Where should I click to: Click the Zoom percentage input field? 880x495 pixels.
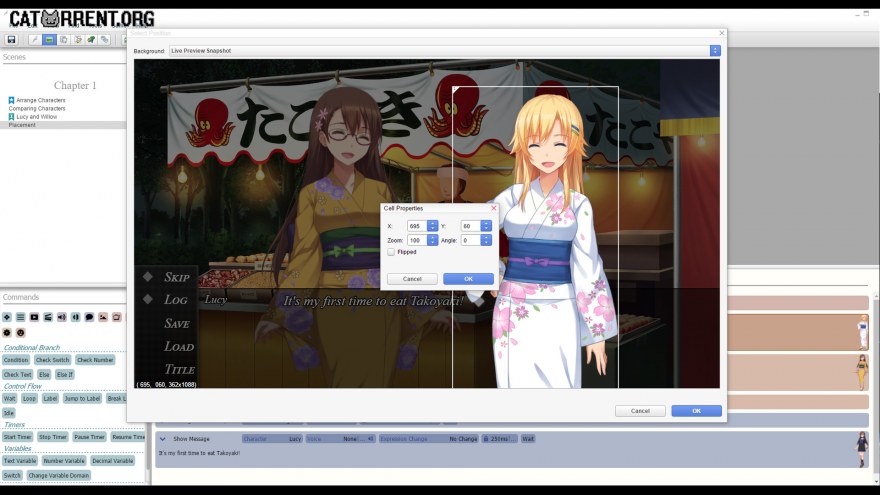(x=417, y=240)
